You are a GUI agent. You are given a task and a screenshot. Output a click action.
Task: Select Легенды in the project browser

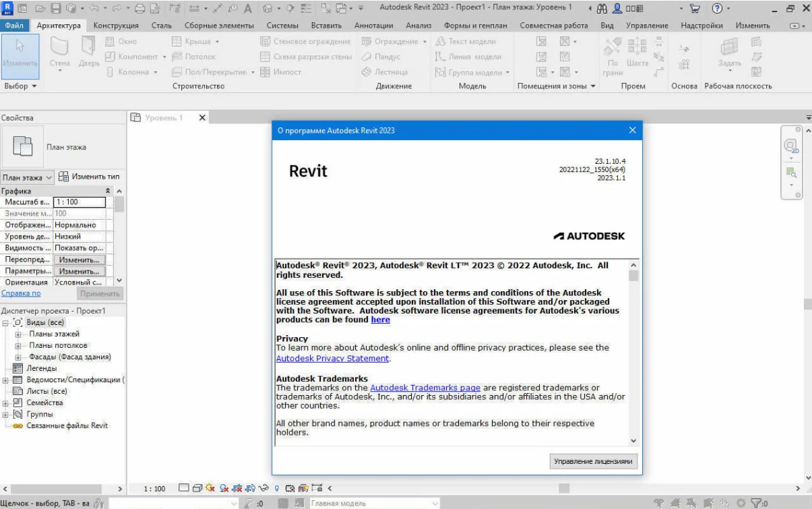click(41, 368)
